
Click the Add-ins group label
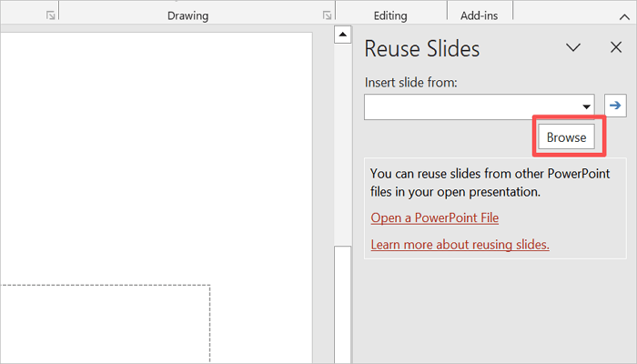(x=479, y=15)
